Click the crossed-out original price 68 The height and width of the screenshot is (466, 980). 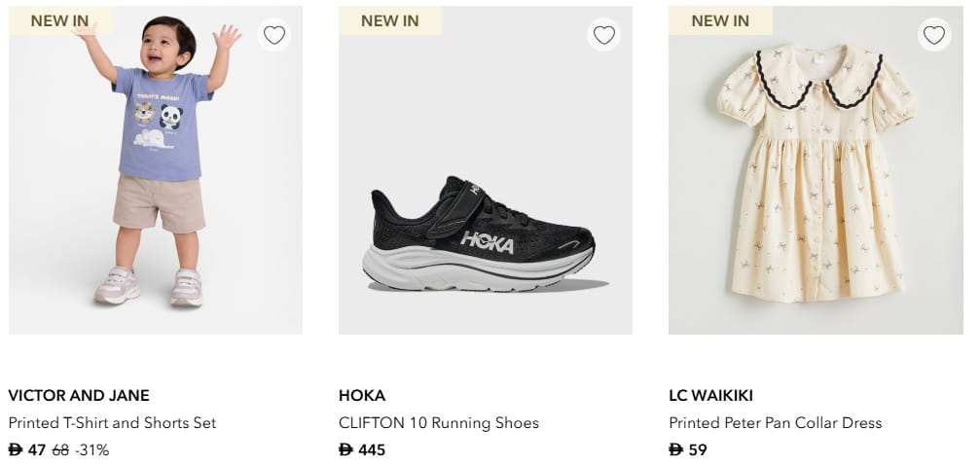pos(59,450)
